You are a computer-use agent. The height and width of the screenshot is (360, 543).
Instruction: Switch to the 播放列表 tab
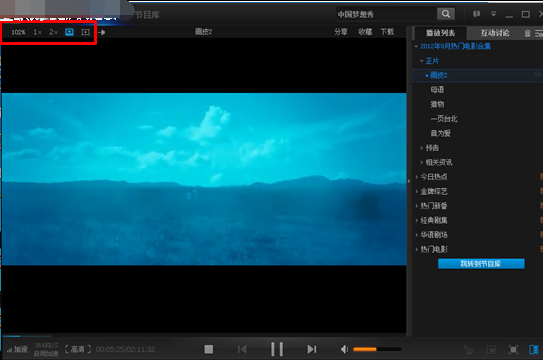click(x=440, y=33)
